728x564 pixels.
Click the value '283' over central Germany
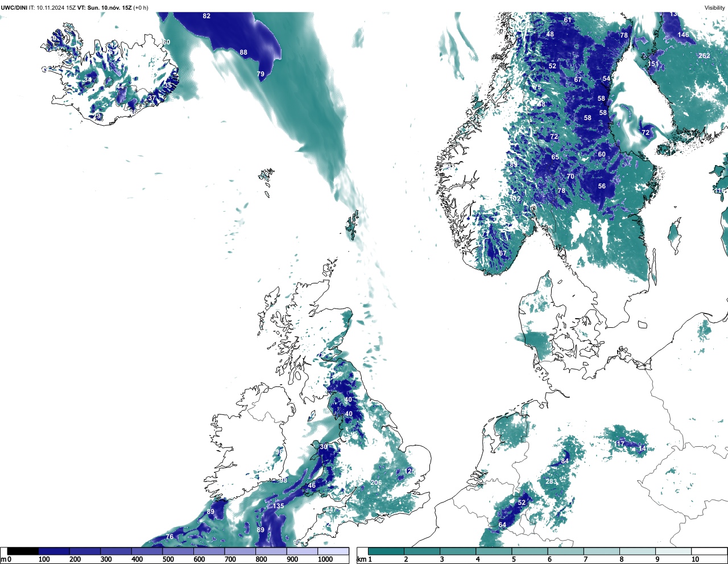click(x=551, y=481)
